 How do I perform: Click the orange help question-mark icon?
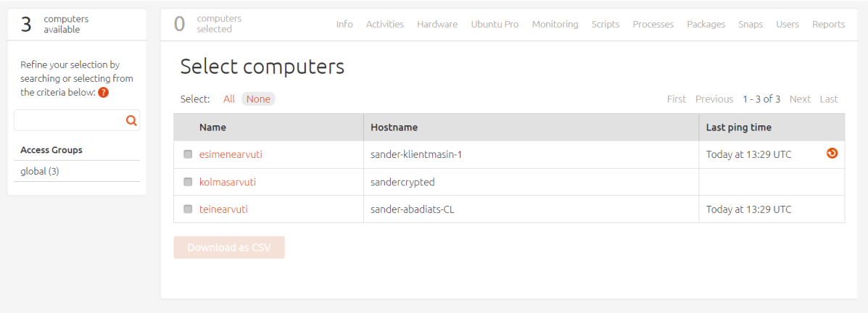coord(104,93)
